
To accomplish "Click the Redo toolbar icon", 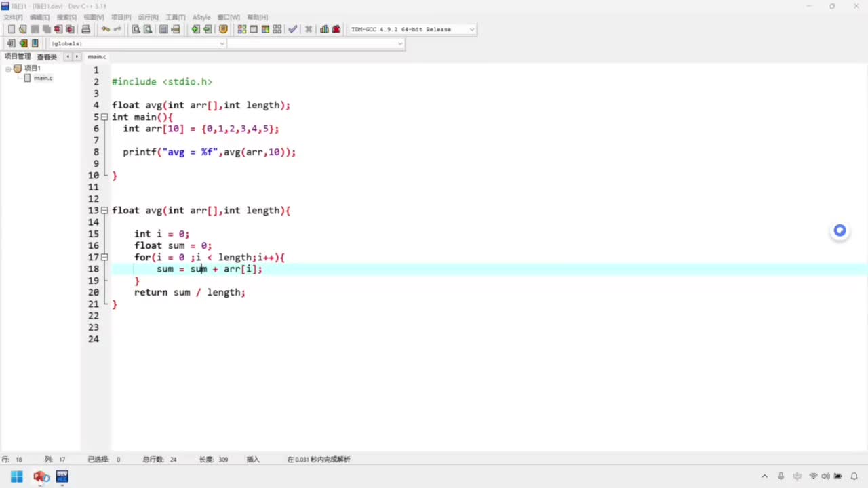I will 117,29.
